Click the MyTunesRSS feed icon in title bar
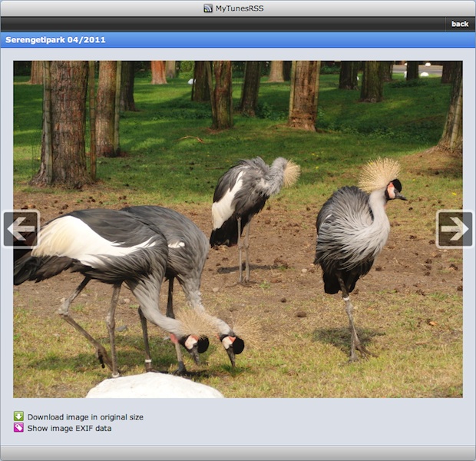 coord(207,8)
